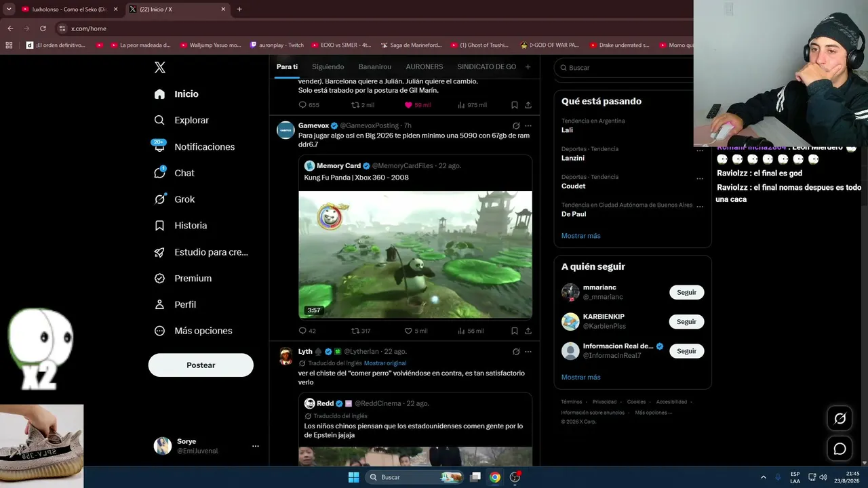Ask Grok about the Lyth post
Viewport: 868px width, 488px height.
[x=516, y=352]
